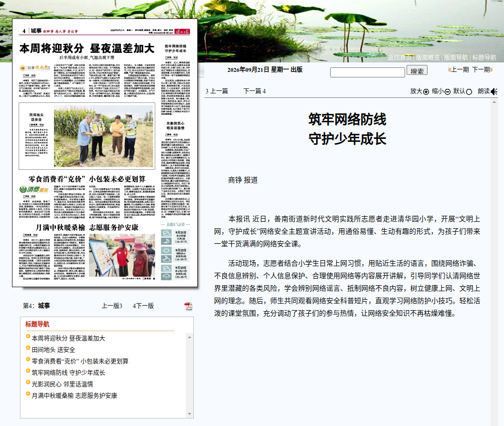Click the article heading 筑牢网络防线 守护少年成长

[348, 129]
